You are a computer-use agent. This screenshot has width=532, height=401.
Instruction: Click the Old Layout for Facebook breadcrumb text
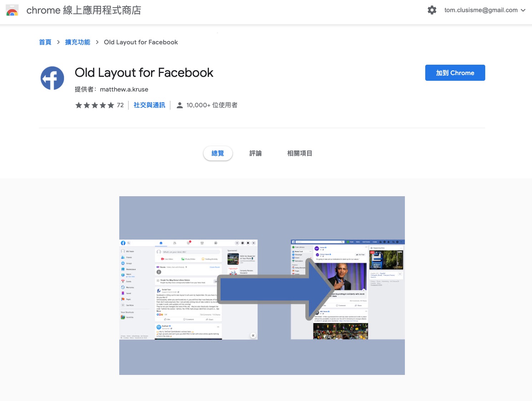click(x=141, y=42)
